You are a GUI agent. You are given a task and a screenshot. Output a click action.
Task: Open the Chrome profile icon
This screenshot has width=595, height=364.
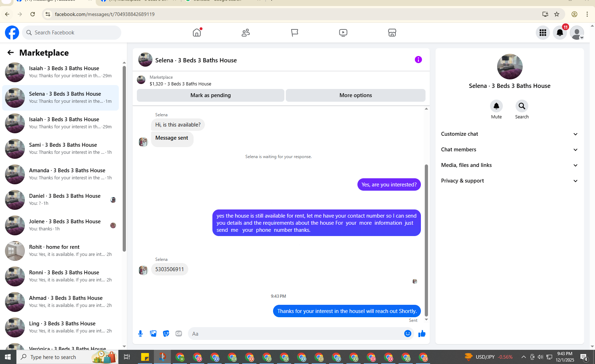coord(574,14)
